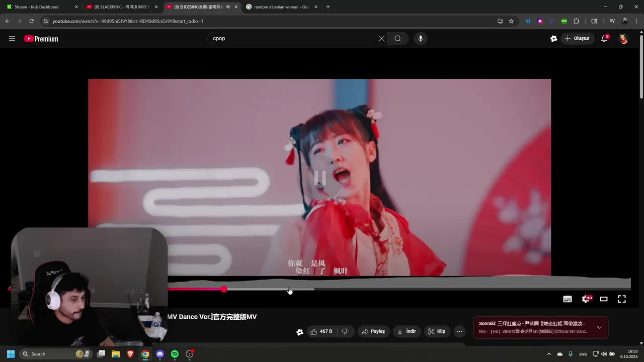Like the video with 467 B likes

pos(321,331)
